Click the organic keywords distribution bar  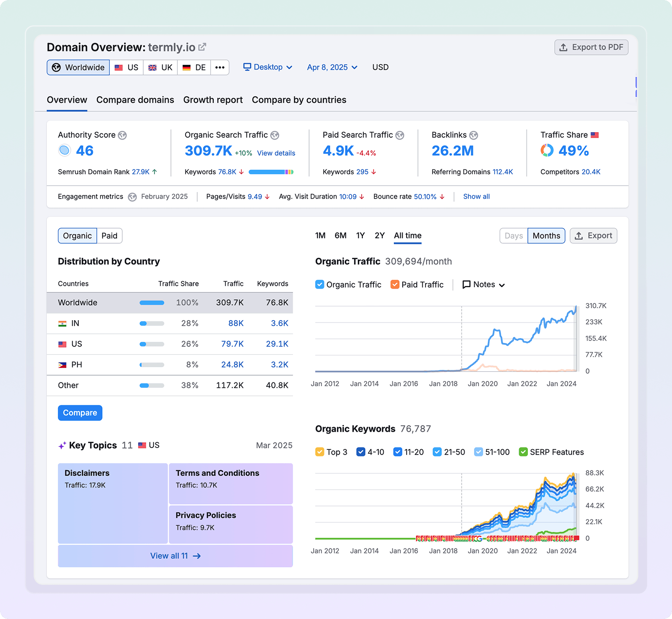[x=271, y=172]
